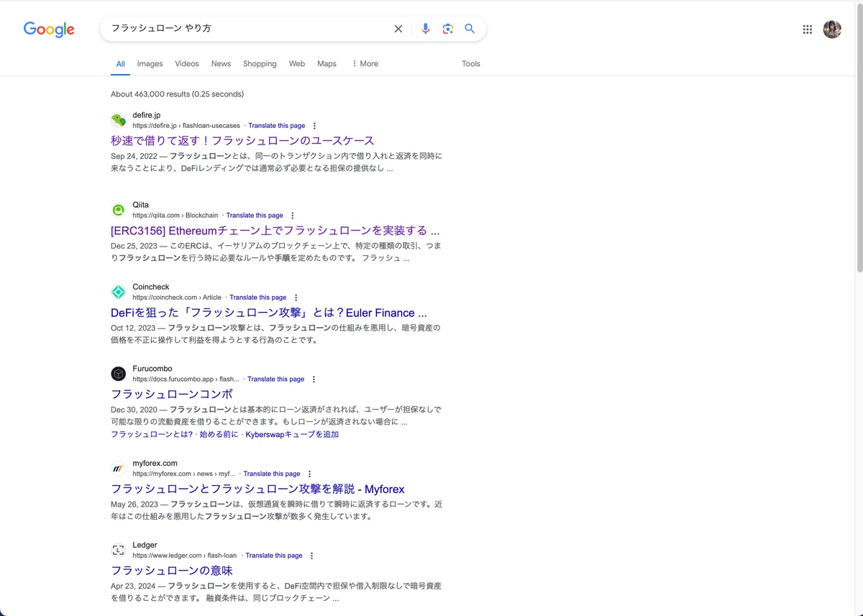Click the blue magnifier search icon

[470, 29]
